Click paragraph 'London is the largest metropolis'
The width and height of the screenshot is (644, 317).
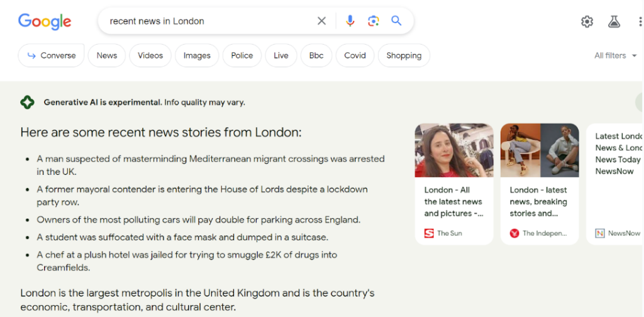click(x=197, y=300)
